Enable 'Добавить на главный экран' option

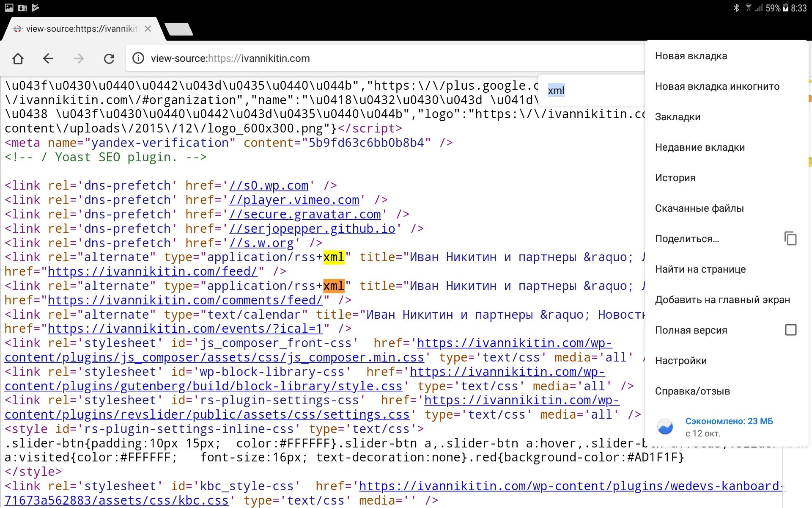(723, 299)
